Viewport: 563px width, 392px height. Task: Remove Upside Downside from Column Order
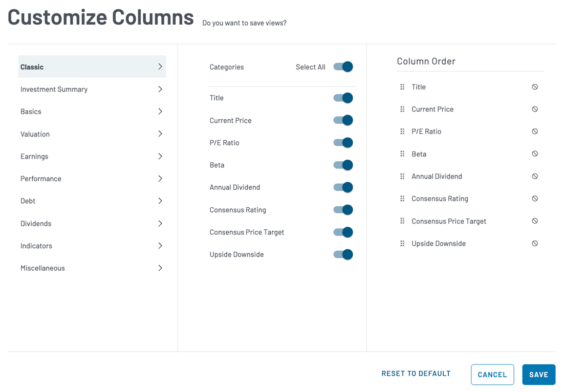click(535, 244)
